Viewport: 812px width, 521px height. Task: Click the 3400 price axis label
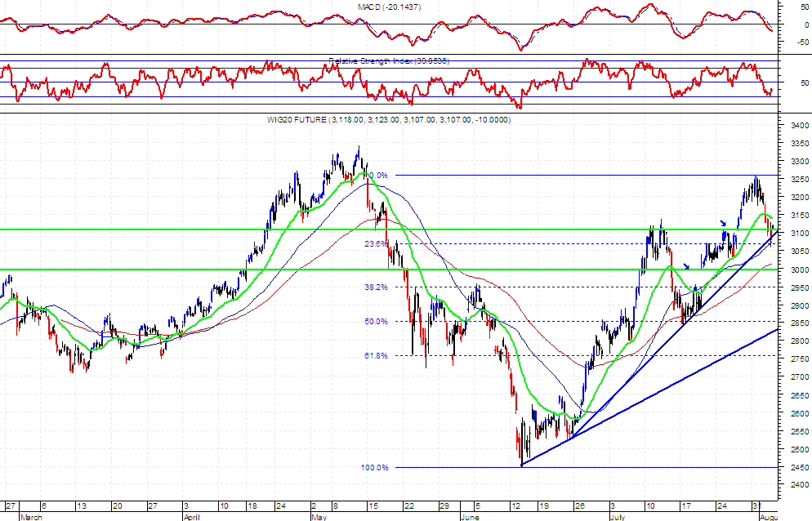tap(800, 125)
